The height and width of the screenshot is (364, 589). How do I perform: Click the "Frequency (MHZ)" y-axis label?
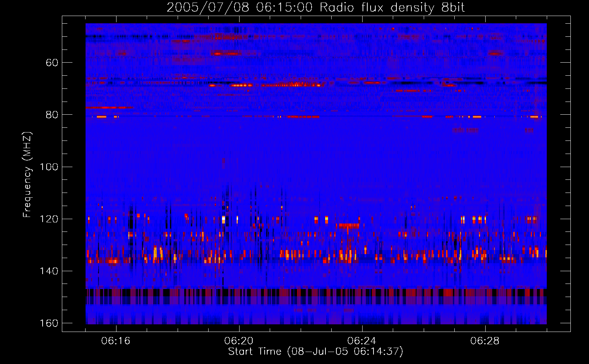point(28,175)
